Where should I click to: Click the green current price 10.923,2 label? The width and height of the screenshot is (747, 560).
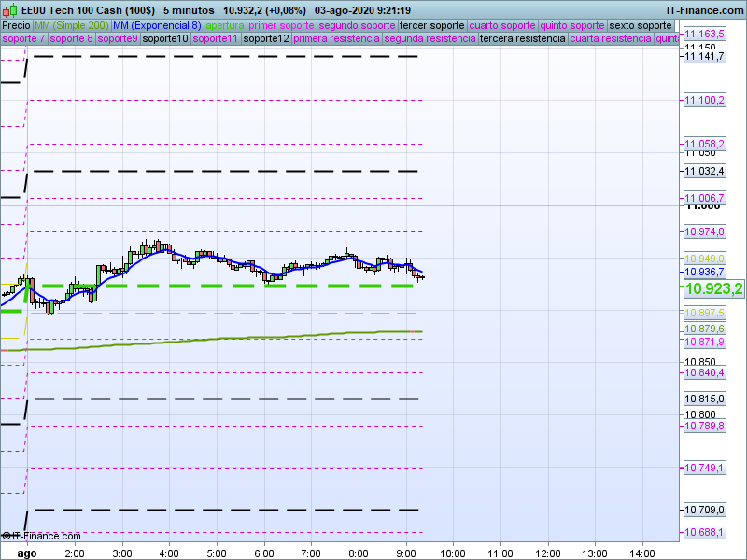coord(713,289)
